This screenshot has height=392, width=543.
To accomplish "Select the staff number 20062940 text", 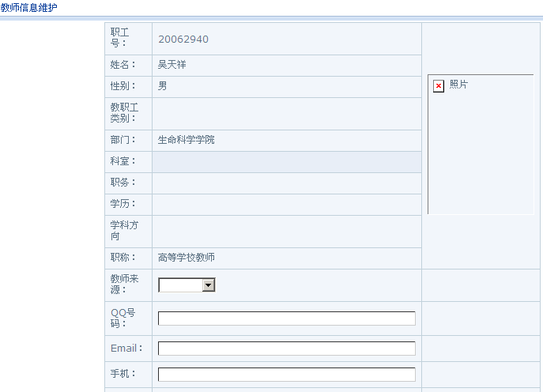I will (x=183, y=39).
